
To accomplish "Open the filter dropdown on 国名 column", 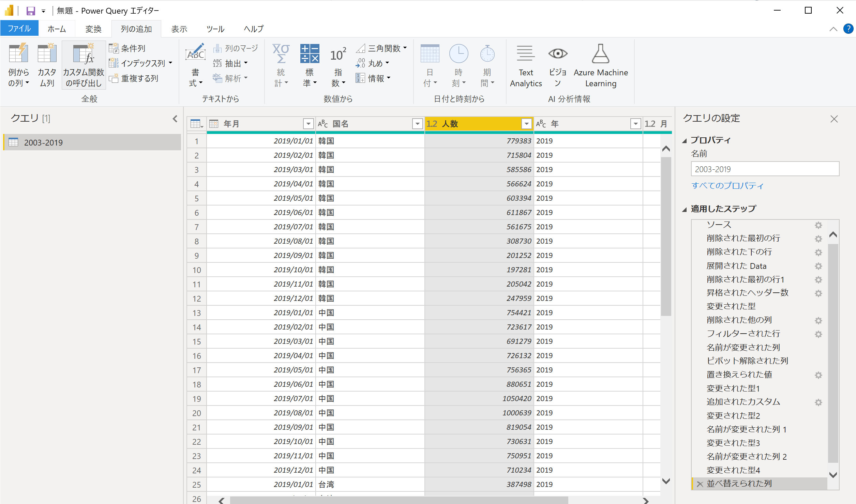I will click(x=417, y=124).
